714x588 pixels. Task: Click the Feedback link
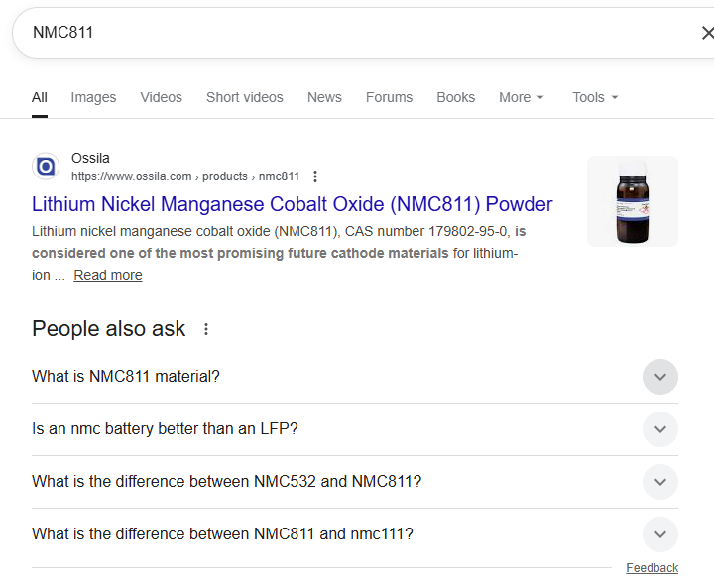click(653, 568)
